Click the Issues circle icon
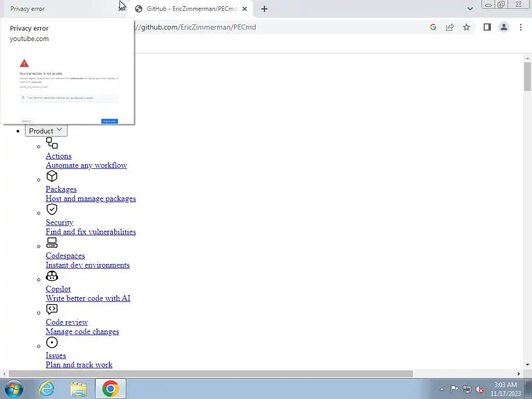The height and width of the screenshot is (399, 532). (52, 342)
